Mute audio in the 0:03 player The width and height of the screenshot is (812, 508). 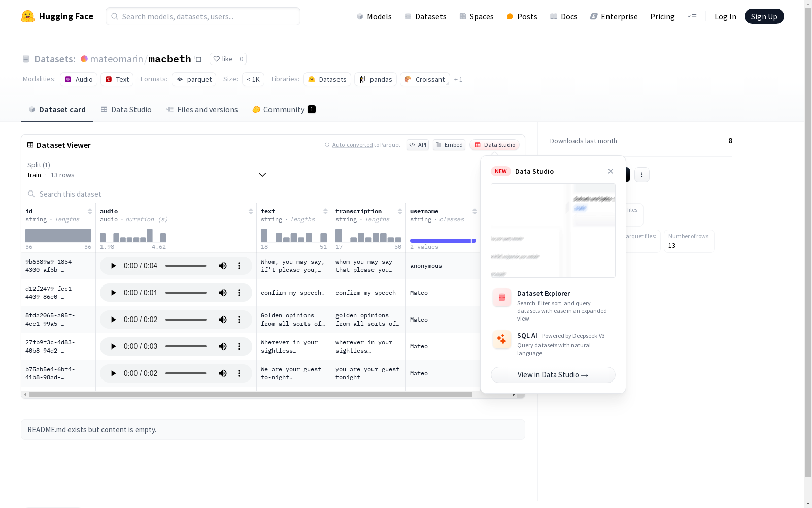[x=223, y=346]
